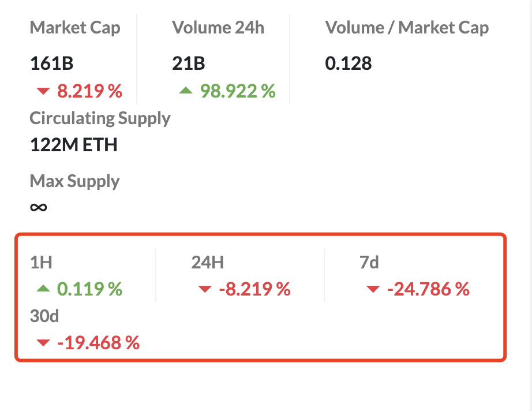The width and height of the screenshot is (532, 411).
Task: Click the green up arrow beside 98.922 %
Action: (186, 90)
